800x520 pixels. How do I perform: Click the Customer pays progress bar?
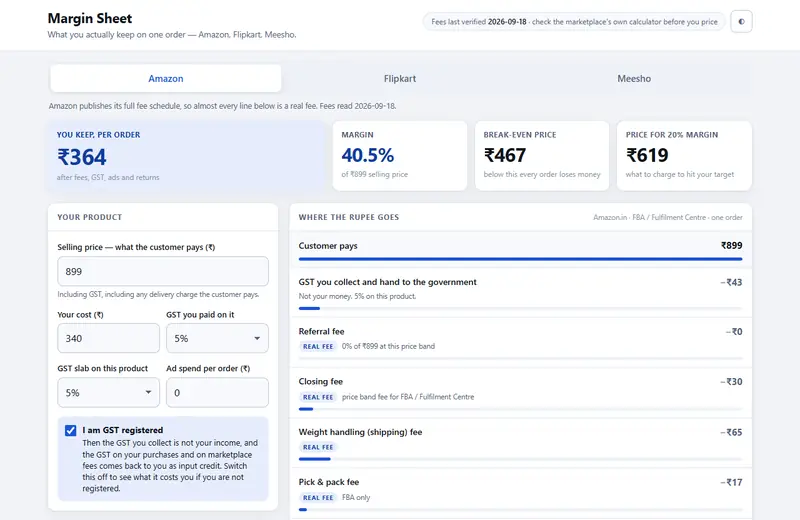pyautogui.click(x=520, y=259)
